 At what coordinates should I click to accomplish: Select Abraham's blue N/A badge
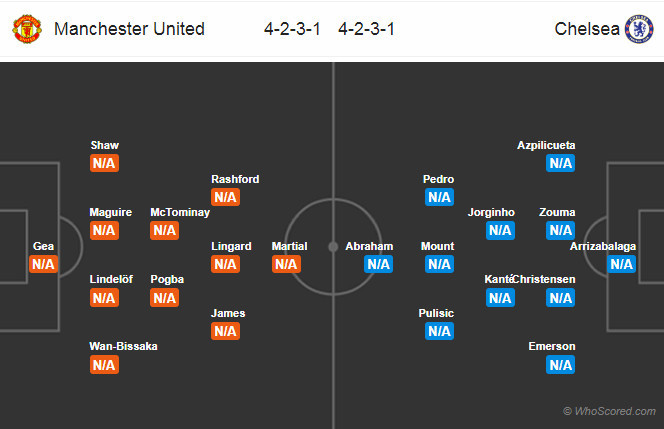click(x=378, y=264)
